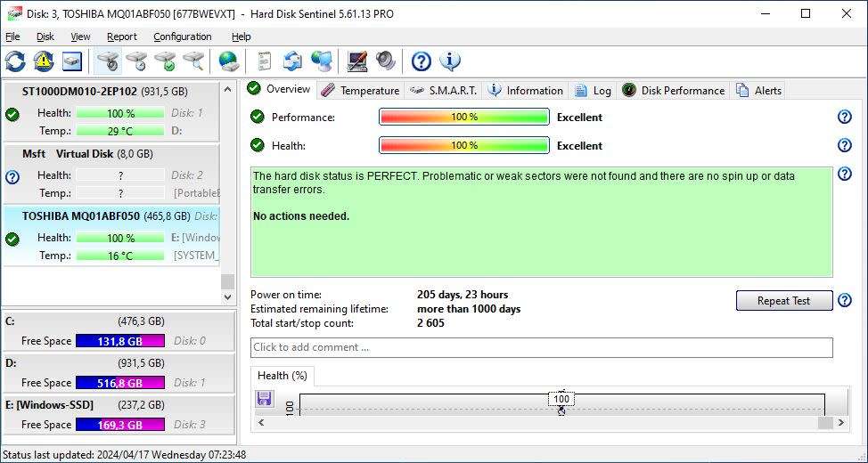868x463 pixels.
Task: Click the disk with magnifier toolbar icon
Action: click(x=193, y=61)
